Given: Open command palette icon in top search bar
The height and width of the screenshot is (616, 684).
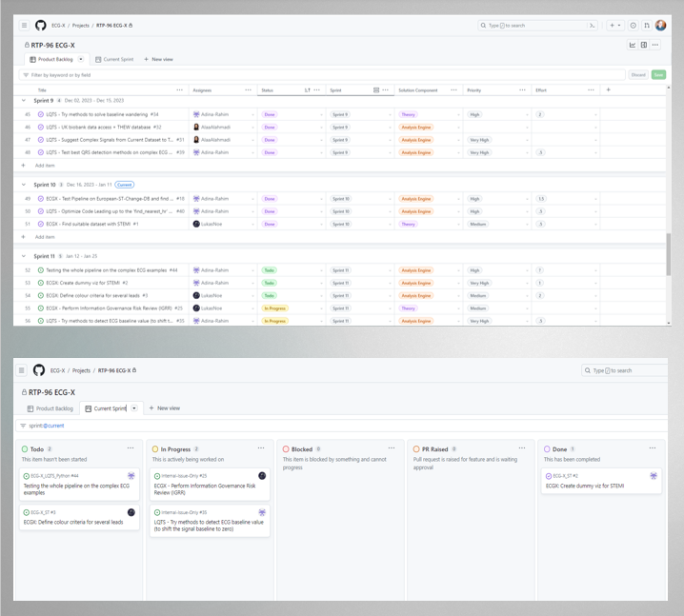Looking at the screenshot, I should tap(592, 26).
